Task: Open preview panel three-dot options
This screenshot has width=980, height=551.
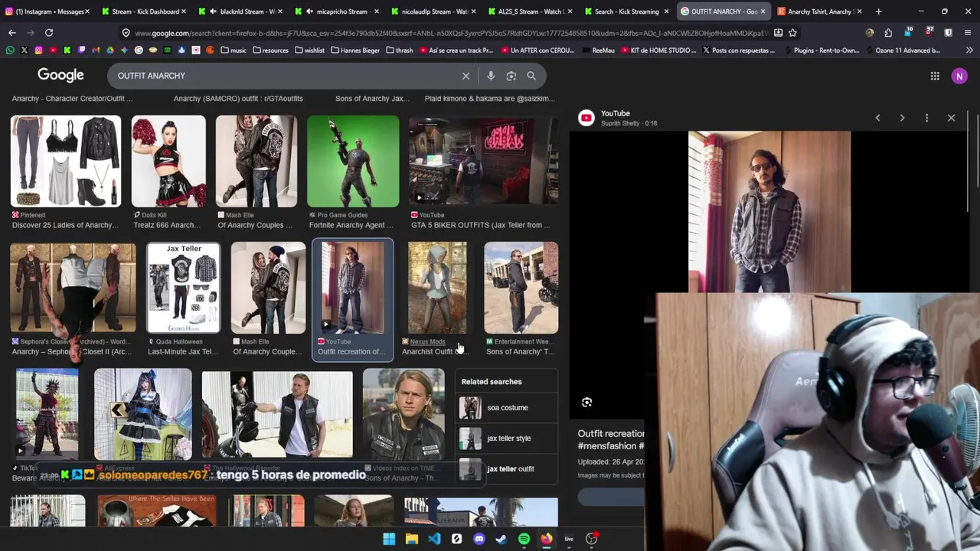Action: 926,118
